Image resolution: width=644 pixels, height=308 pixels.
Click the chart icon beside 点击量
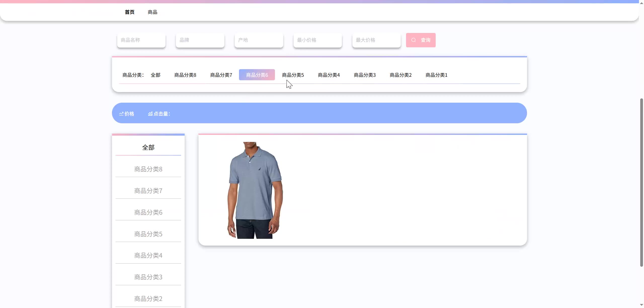pos(150,114)
